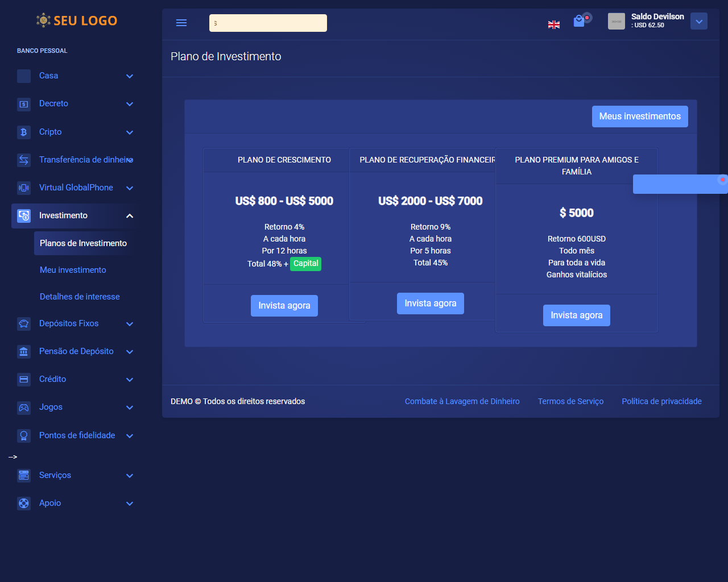Collapse the Investimento menu section
Screen dimensions: 728x582
(x=130, y=216)
